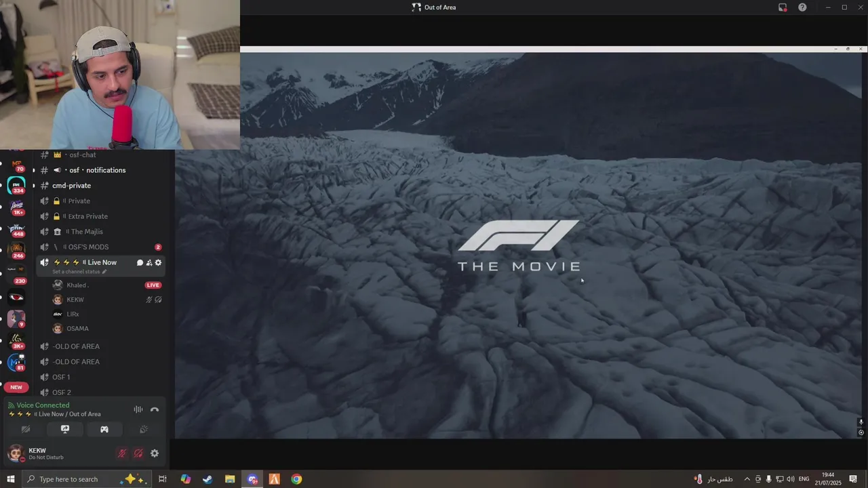Open the KEKW user profile avatar
This screenshot has width=868, height=488.
coord(16,453)
